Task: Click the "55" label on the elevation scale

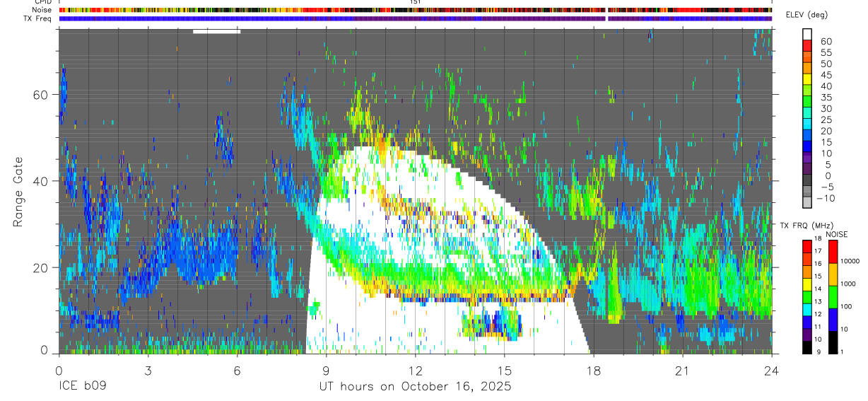Action: tap(825, 53)
